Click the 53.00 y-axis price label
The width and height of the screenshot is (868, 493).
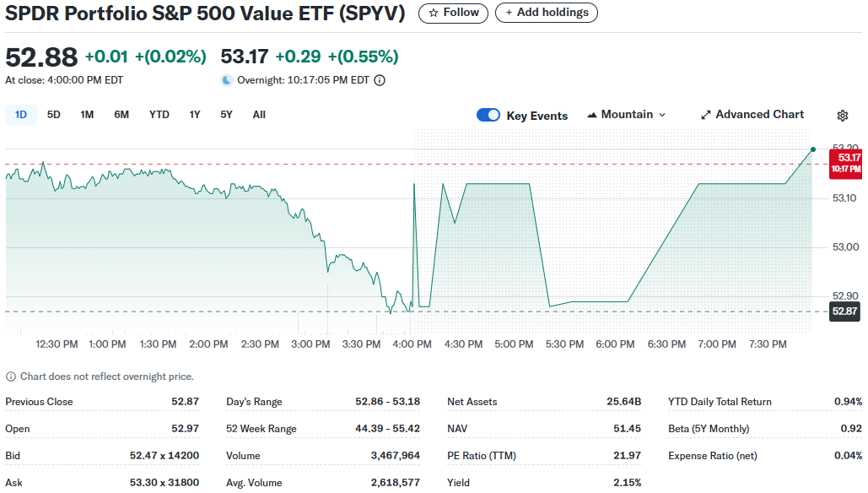point(845,247)
